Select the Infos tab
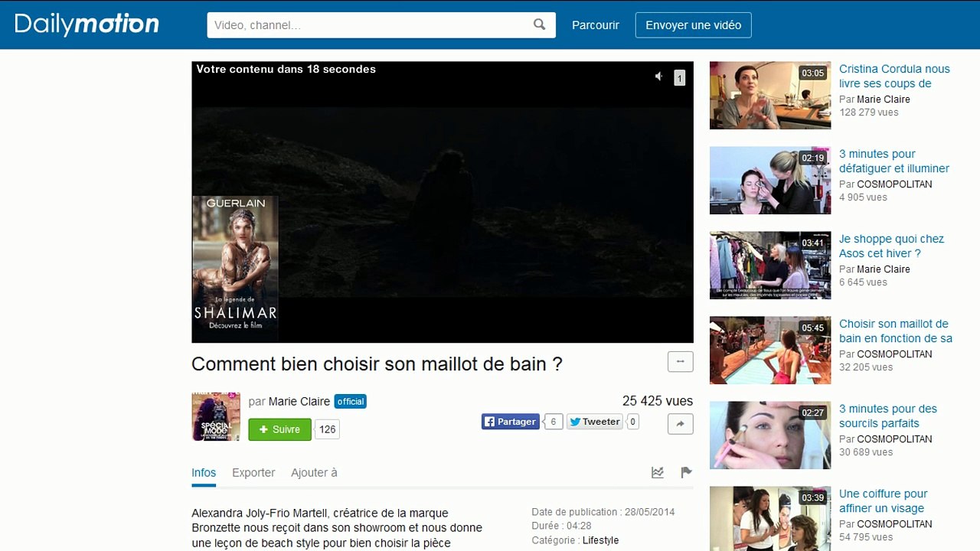The width and height of the screenshot is (980, 551). pos(204,472)
